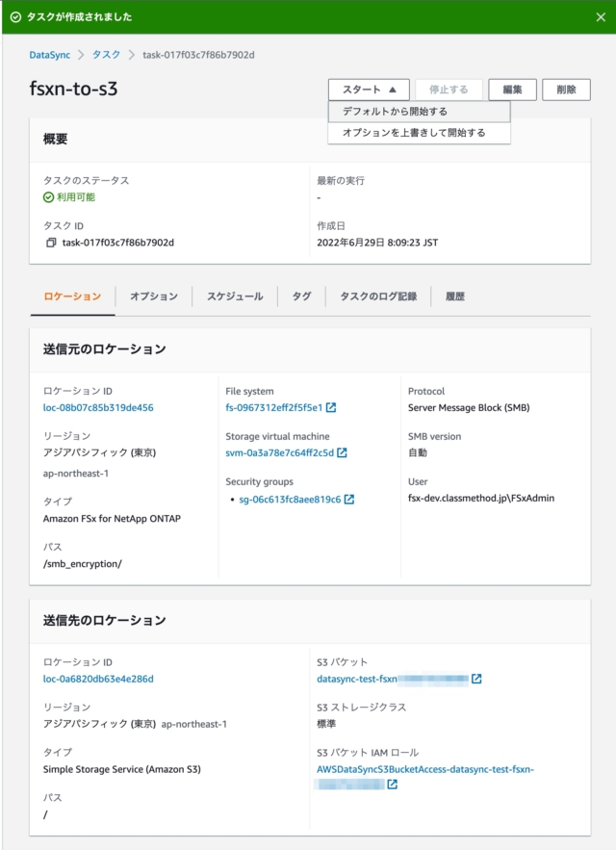Screen dimensions: 616x850
Task: Collapse the スタート dropdown menu
Action: click(x=365, y=89)
